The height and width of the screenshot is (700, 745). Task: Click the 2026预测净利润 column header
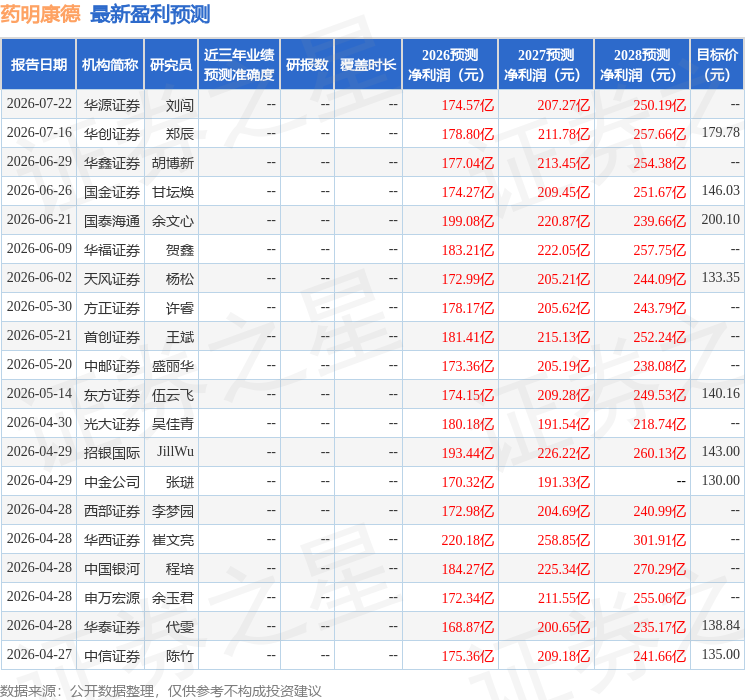(x=450, y=65)
